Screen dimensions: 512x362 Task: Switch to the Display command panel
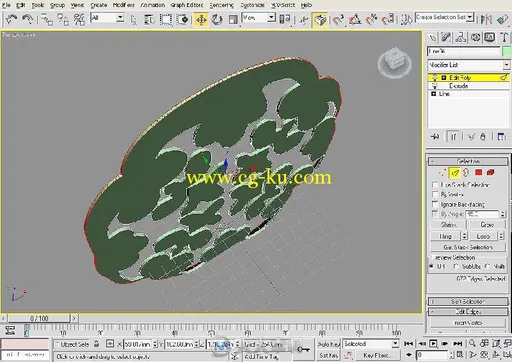[x=489, y=37]
